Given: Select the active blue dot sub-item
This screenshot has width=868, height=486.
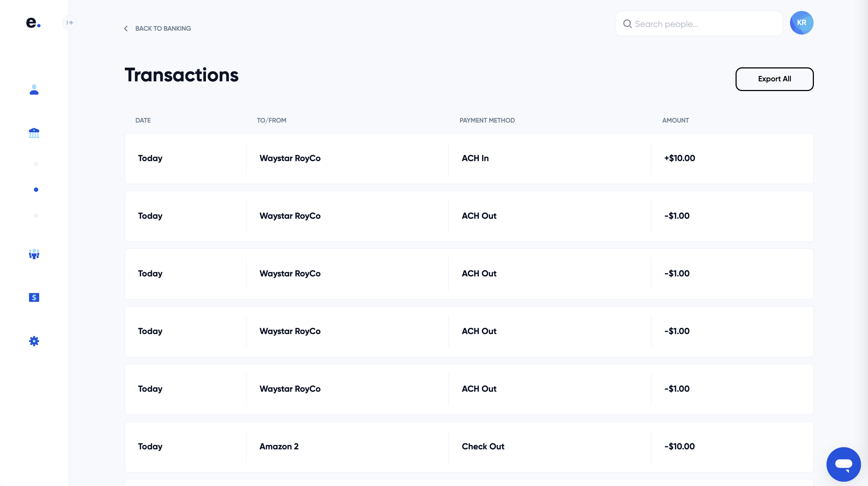Looking at the screenshot, I should click(36, 190).
